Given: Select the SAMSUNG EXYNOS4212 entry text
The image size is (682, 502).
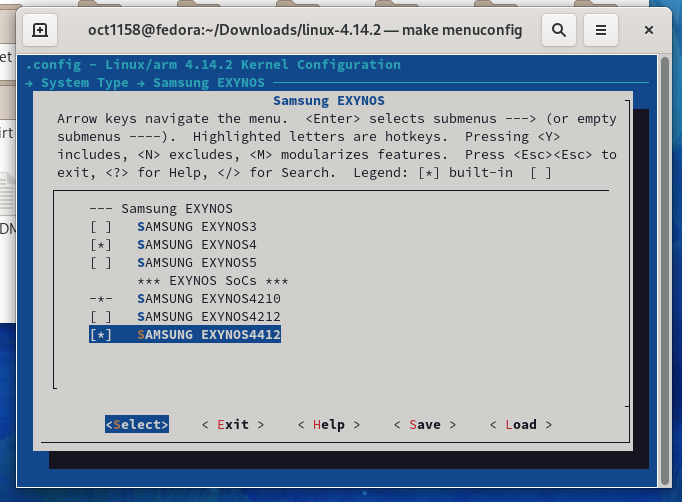Looking at the screenshot, I should tap(209, 317).
